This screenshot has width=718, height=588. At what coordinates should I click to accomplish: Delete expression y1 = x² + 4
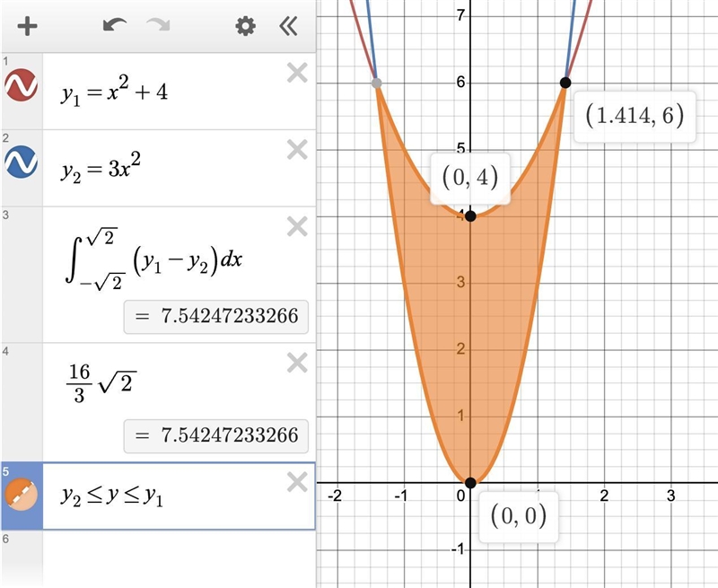tap(297, 73)
